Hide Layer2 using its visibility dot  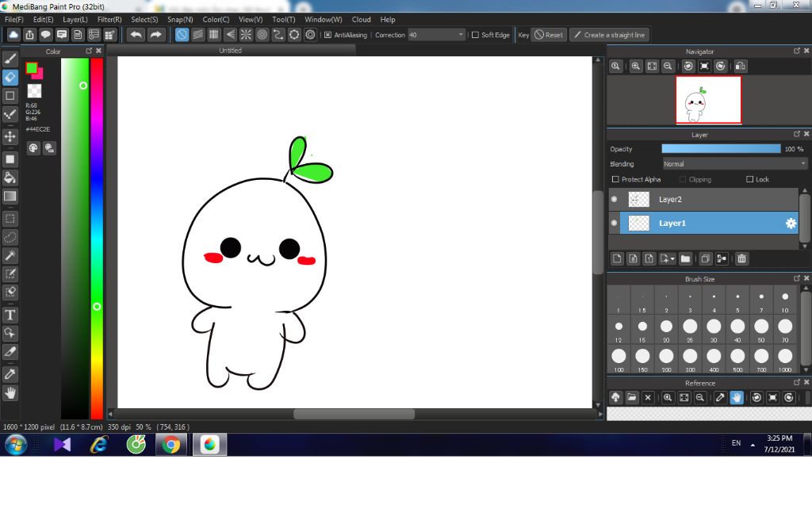click(615, 200)
